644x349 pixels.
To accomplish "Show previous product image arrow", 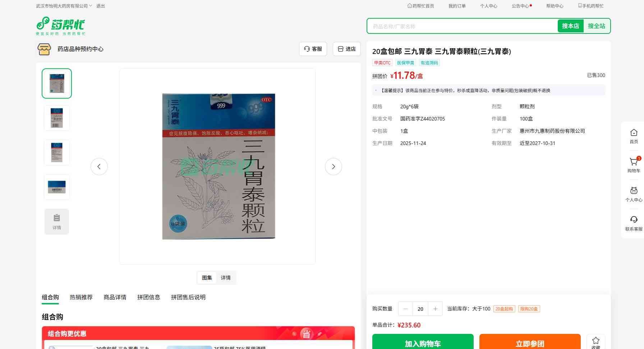I will 99,167.
